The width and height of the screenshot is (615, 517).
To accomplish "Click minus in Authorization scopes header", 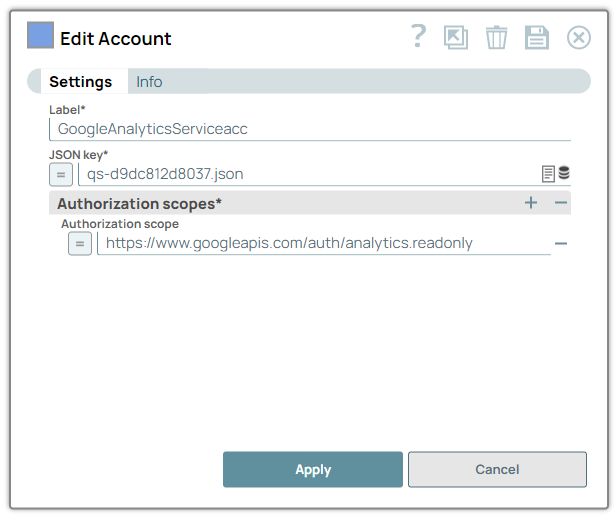I will click(x=561, y=203).
